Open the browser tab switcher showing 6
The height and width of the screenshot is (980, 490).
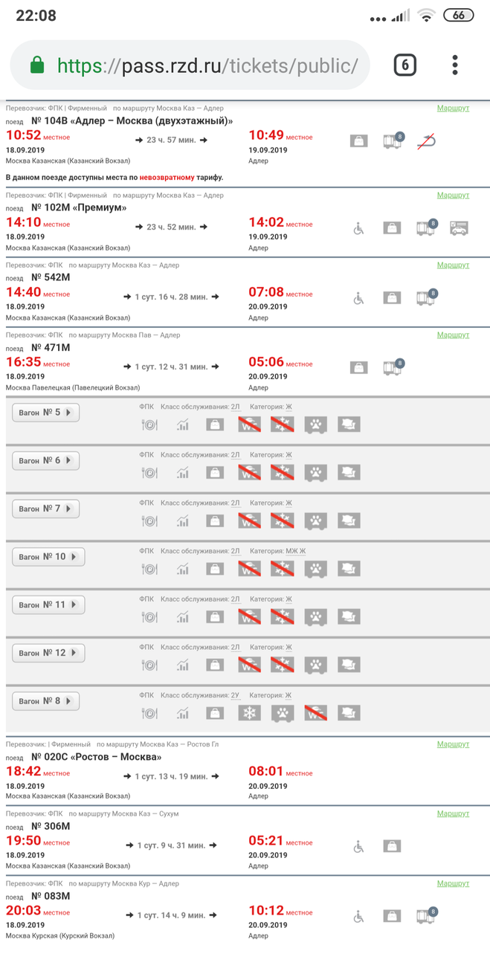404,65
